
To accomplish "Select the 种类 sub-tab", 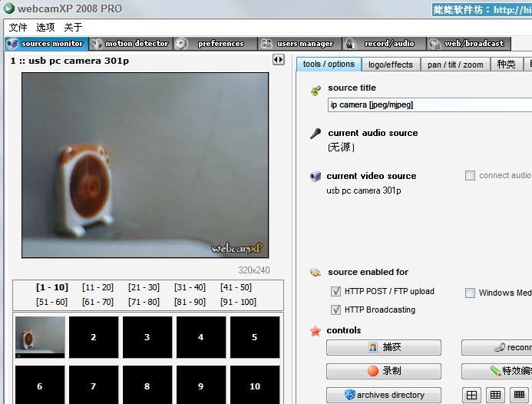I will [x=506, y=65].
